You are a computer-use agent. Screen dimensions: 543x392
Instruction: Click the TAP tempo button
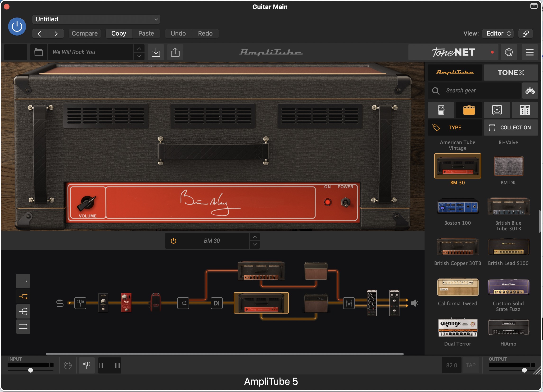click(x=471, y=365)
